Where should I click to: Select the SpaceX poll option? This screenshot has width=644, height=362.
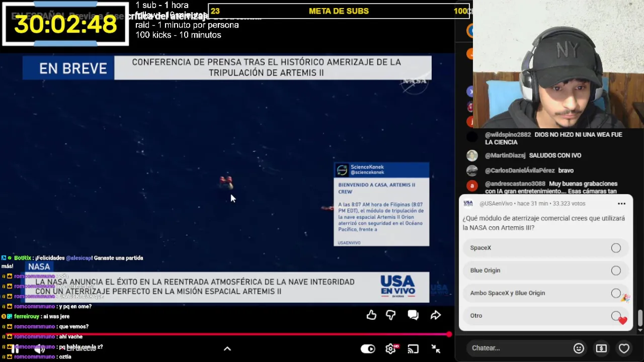(x=545, y=248)
